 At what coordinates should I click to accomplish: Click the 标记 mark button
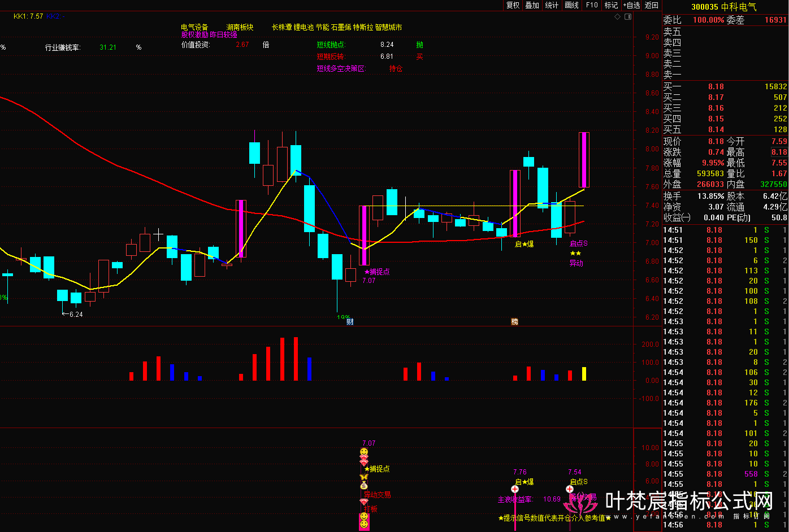(611, 5)
